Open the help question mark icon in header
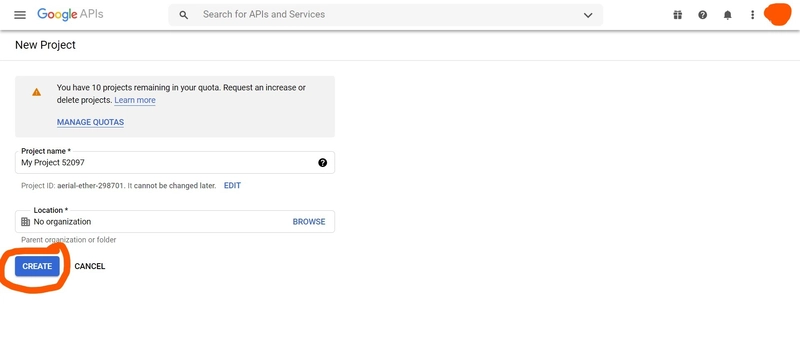The image size is (800, 364). click(703, 15)
